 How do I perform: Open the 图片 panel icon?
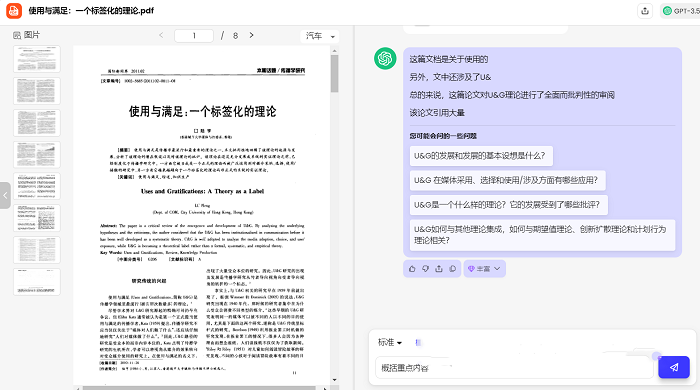pos(17,35)
